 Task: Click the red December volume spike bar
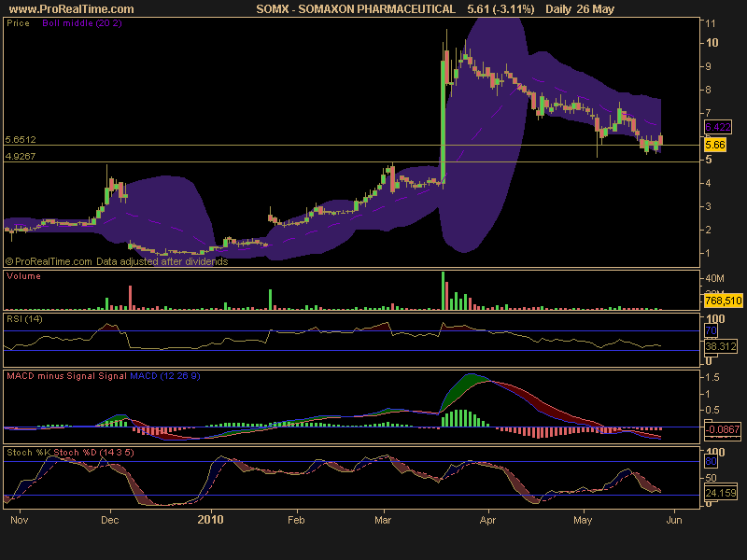coord(130,298)
